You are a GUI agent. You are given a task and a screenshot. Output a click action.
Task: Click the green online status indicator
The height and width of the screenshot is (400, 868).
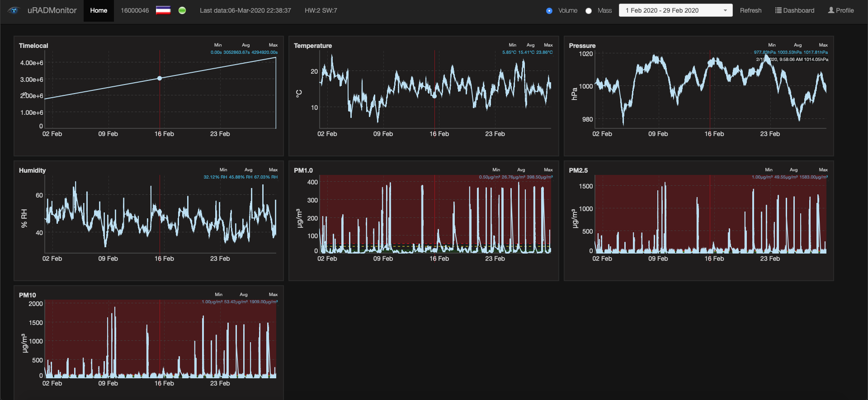point(182,10)
